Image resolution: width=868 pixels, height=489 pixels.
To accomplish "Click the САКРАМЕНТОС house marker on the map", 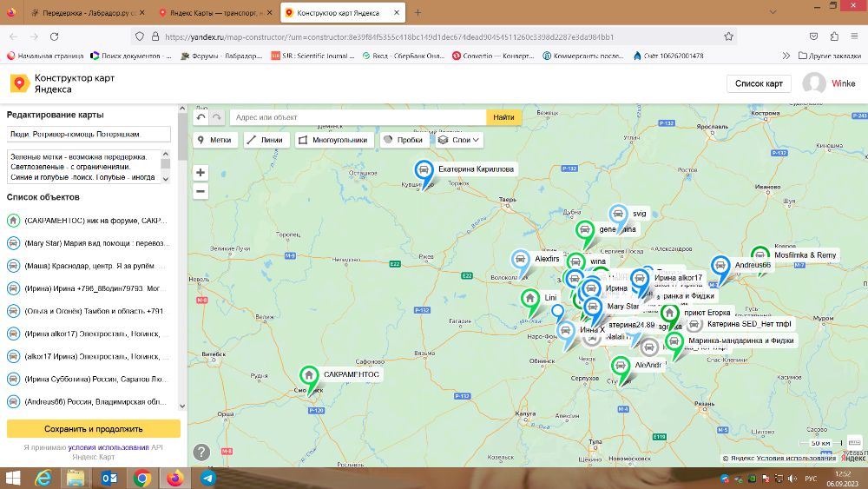I will [308, 375].
